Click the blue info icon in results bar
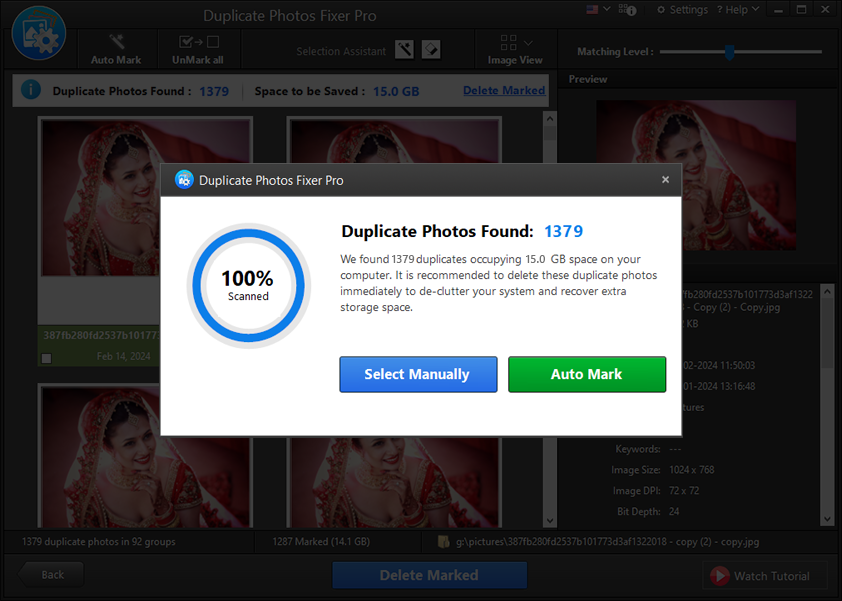Viewport: 842px width, 601px height. [x=31, y=89]
